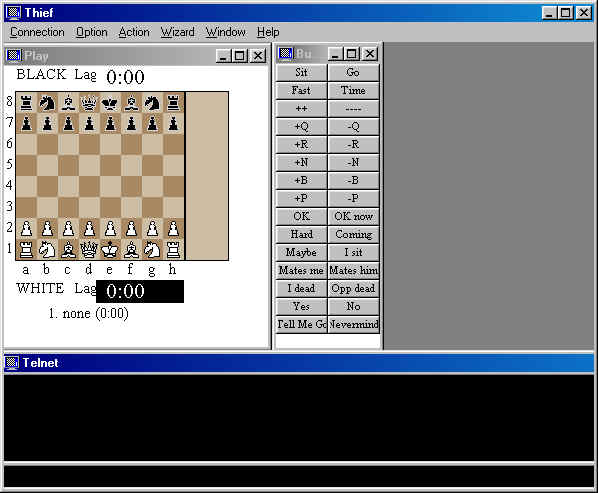Request a pawn with +P
This screenshot has width=598, height=493.
coord(301,198)
